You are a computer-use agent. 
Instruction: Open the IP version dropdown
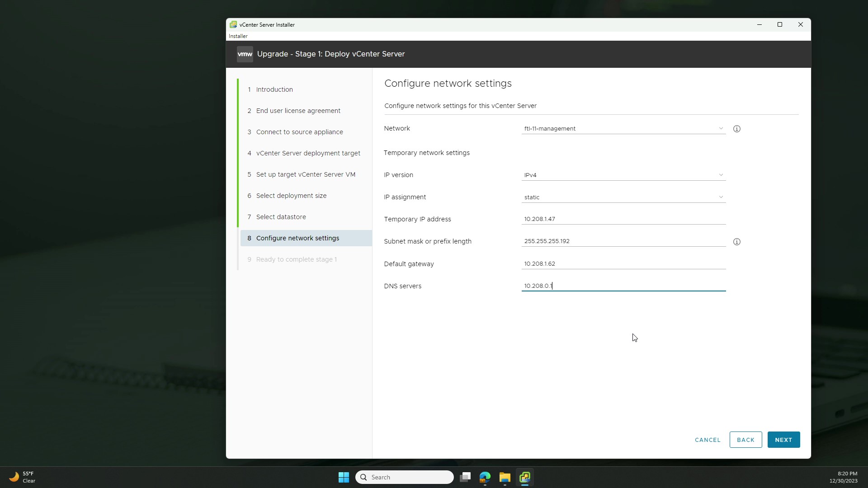(623, 175)
